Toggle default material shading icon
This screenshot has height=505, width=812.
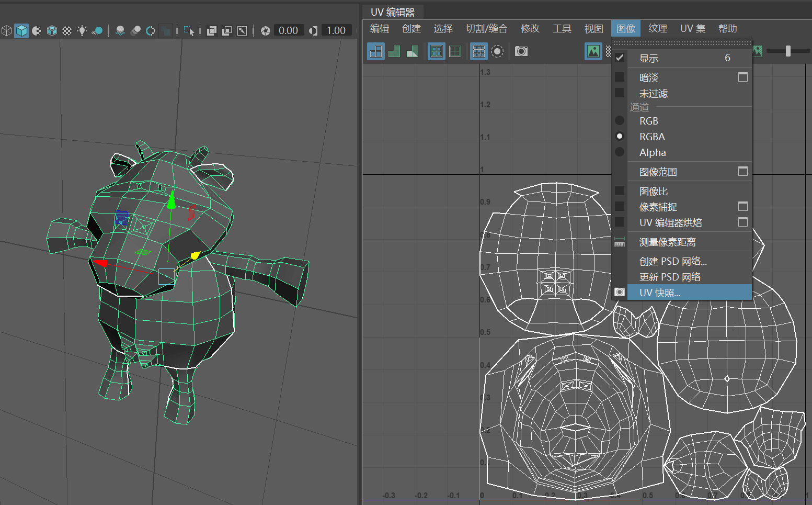tap(37, 31)
